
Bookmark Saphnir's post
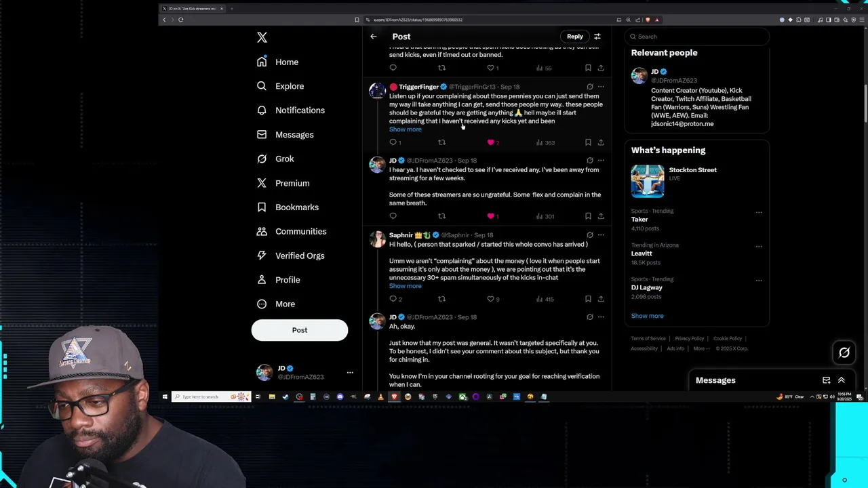pos(588,299)
